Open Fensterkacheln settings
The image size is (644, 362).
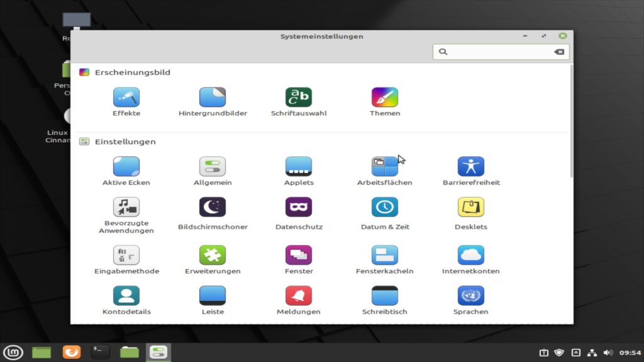tap(385, 260)
